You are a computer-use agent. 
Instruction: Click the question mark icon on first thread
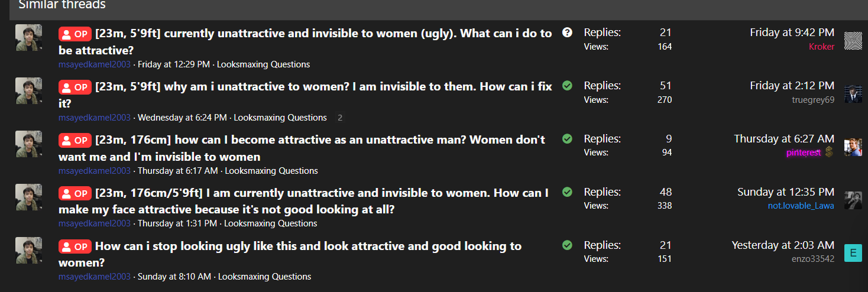tap(567, 33)
